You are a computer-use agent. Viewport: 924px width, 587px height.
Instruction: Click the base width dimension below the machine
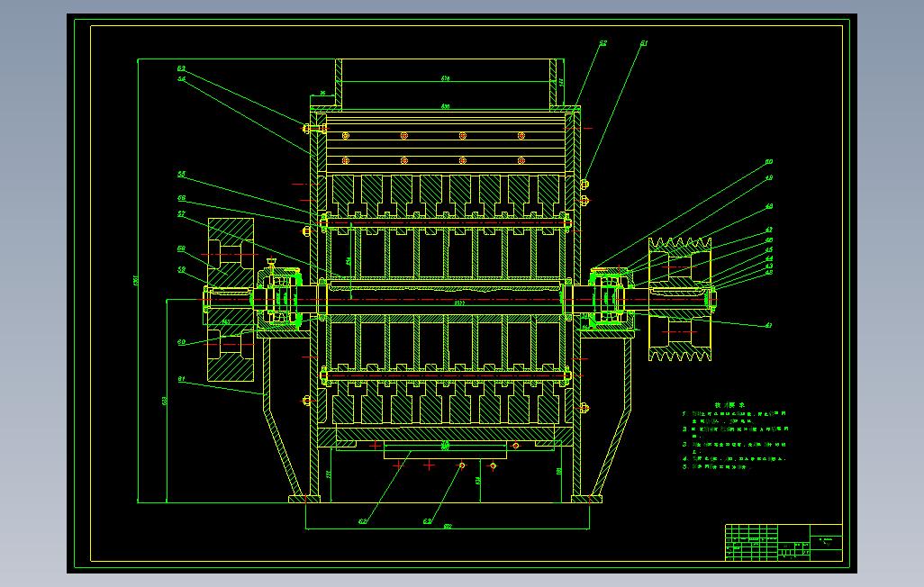click(448, 527)
